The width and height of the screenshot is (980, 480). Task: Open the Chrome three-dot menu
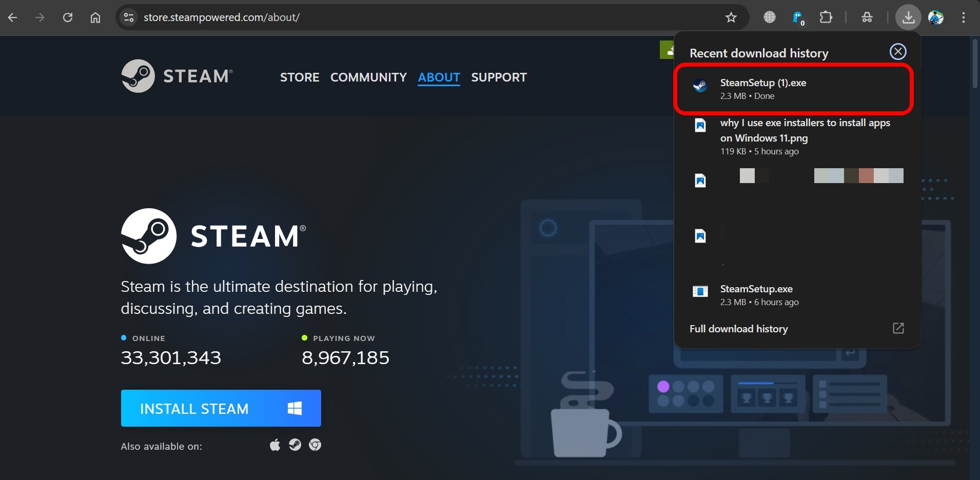(963, 17)
